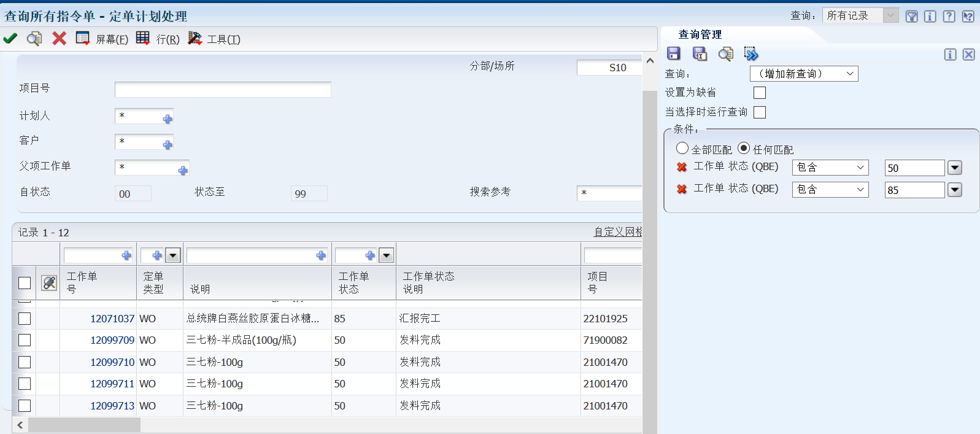Open visual assist in the 计划人 field
980x434 pixels.
168,119
